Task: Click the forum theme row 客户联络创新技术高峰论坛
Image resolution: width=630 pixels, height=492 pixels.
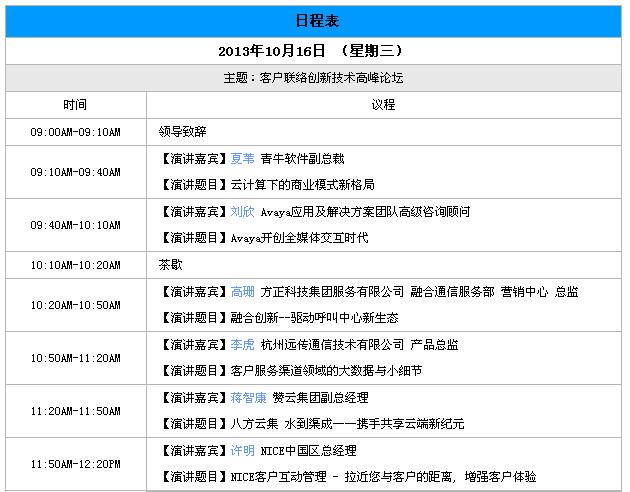Action: tap(315, 77)
